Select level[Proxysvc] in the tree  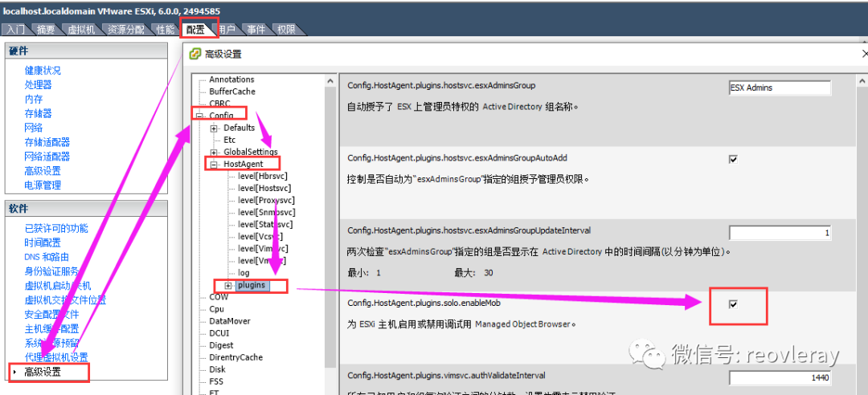[x=266, y=200]
